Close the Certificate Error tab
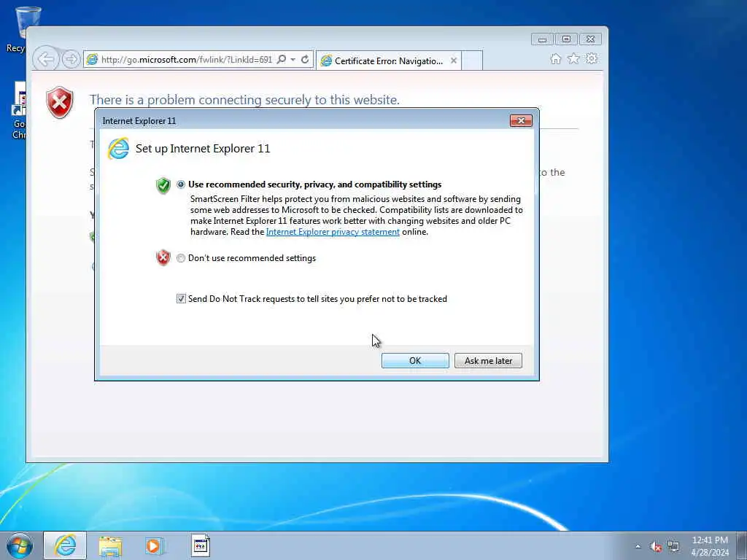This screenshot has height=560, width=747. pyautogui.click(x=454, y=61)
